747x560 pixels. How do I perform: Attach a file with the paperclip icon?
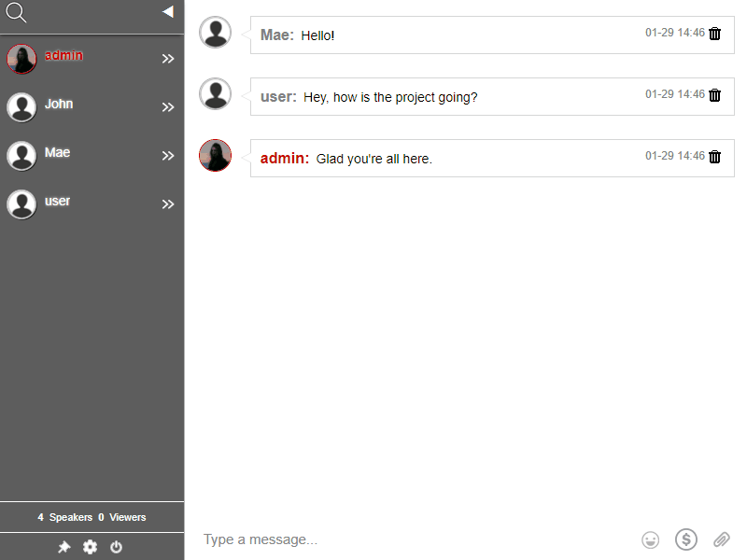pyautogui.click(x=721, y=539)
